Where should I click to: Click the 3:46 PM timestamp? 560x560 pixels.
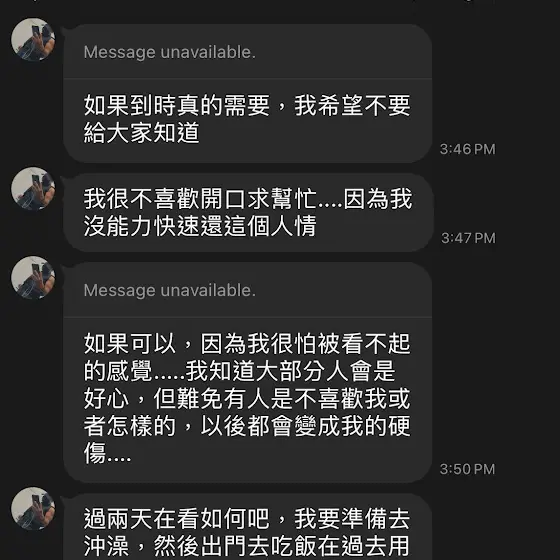(x=468, y=149)
